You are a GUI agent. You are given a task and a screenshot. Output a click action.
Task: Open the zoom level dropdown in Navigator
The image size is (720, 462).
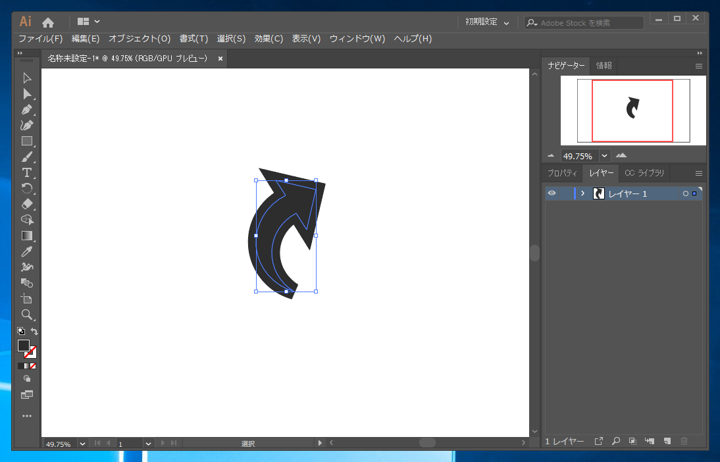tap(605, 156)
